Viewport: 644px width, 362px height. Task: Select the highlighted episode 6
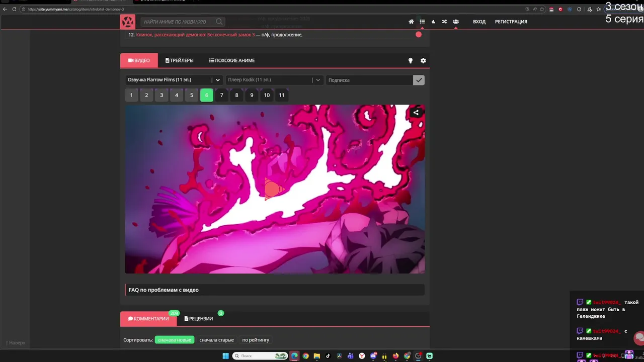point(207,95)
